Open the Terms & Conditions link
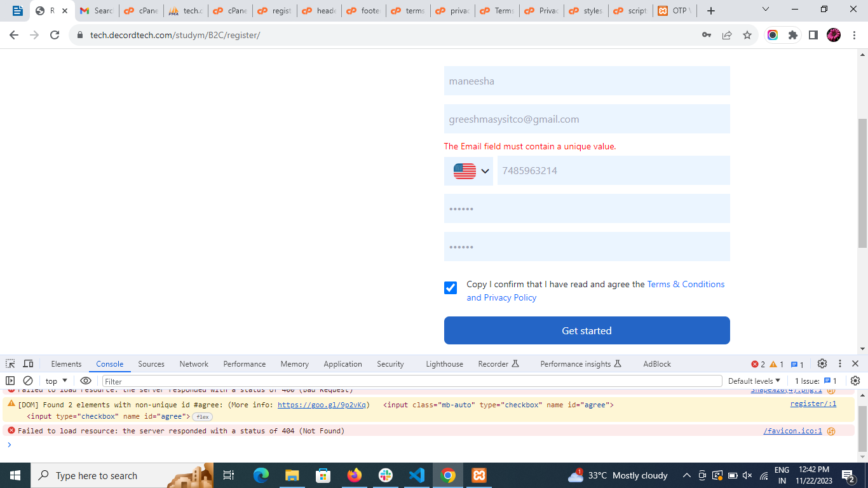868x488 pixels. click(x=686, y=284)
